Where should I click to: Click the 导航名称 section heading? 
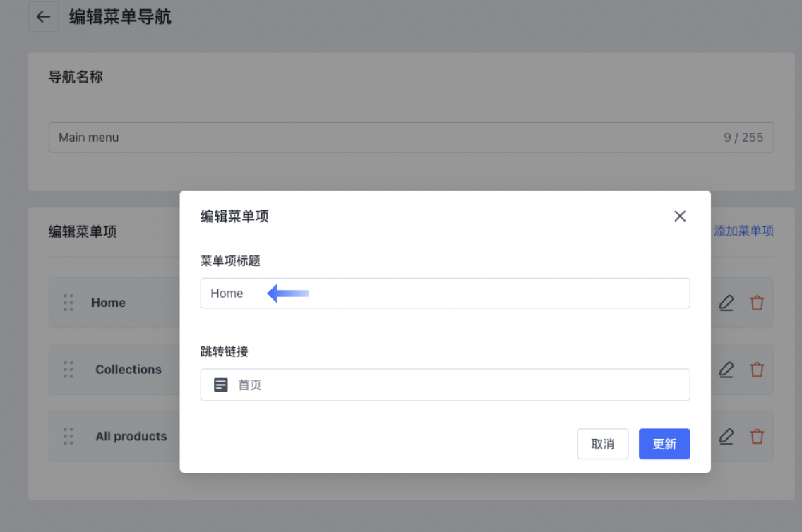76,77
